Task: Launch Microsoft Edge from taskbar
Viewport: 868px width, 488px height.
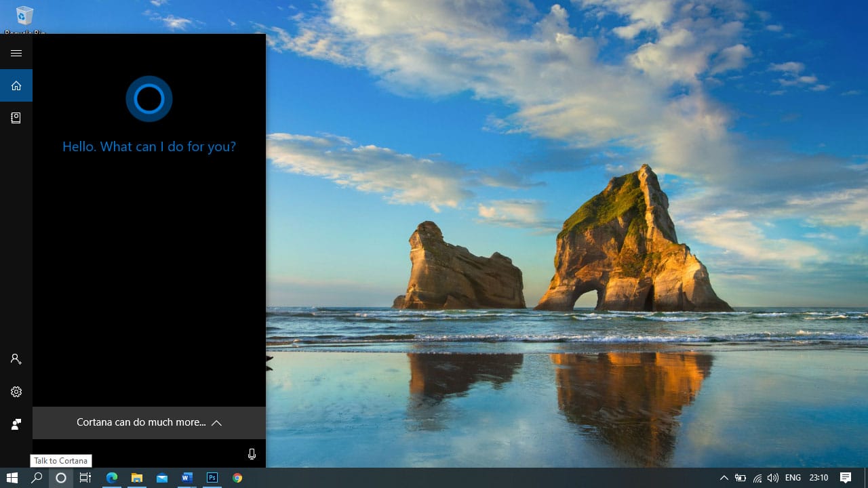Action: [112, 478]
